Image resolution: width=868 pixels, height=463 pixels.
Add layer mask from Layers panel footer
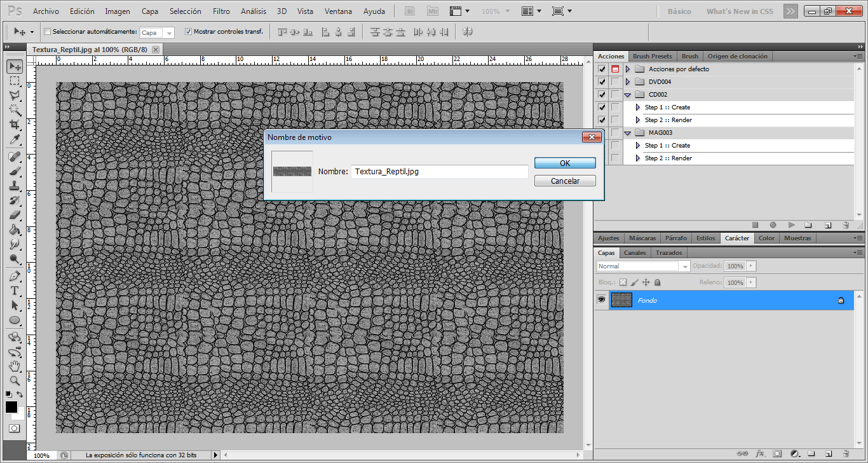[x=777, y=454]
